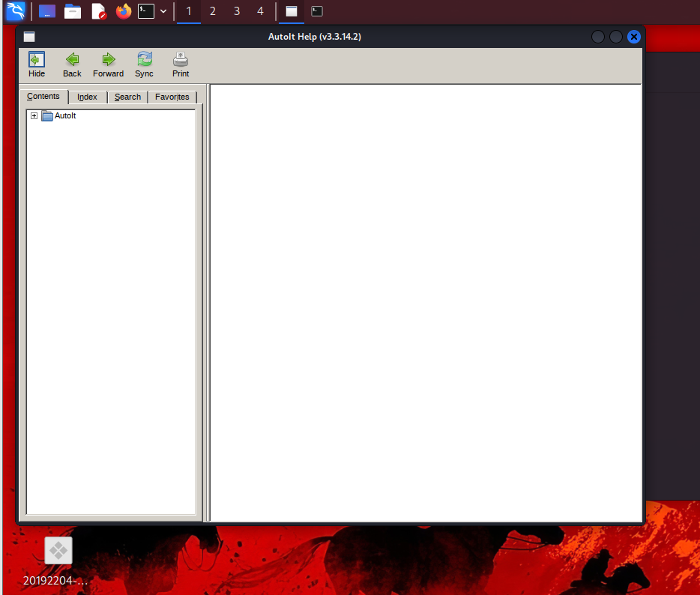The height and width of the screenshot is (595, 700).
Task: Close the AutoIt Help window
Action: 634,37
